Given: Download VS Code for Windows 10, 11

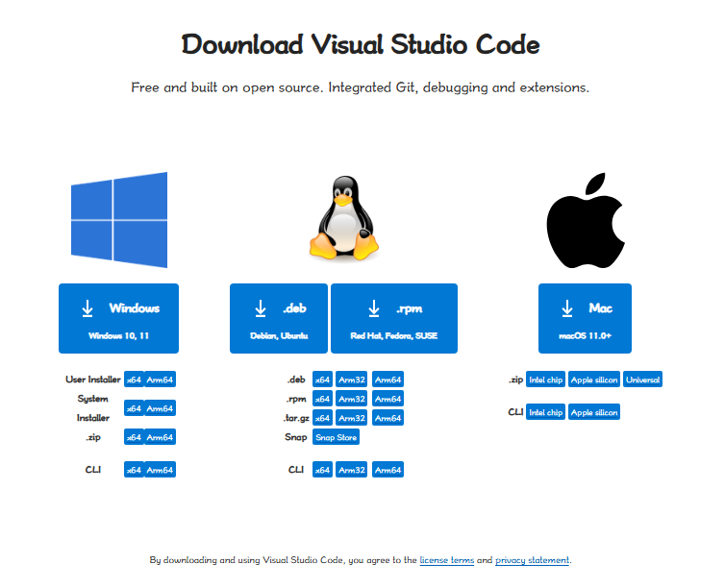Looking at the screenshot, I should click(119, 318).
